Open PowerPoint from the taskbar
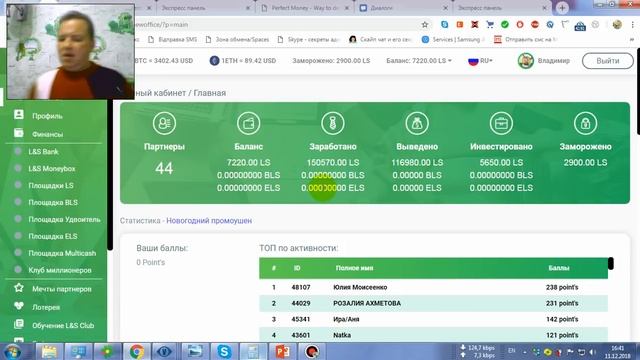Screen dimensions: 640x360 pyautogui.click(x=282, y=351)
